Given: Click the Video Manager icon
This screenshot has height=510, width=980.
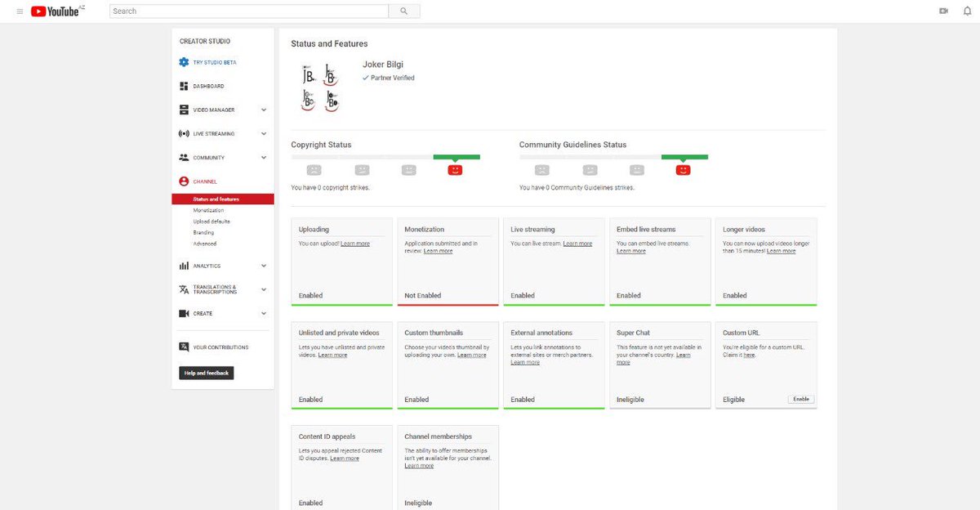Looking at the screenshot, I should click(x=184, y=110).
